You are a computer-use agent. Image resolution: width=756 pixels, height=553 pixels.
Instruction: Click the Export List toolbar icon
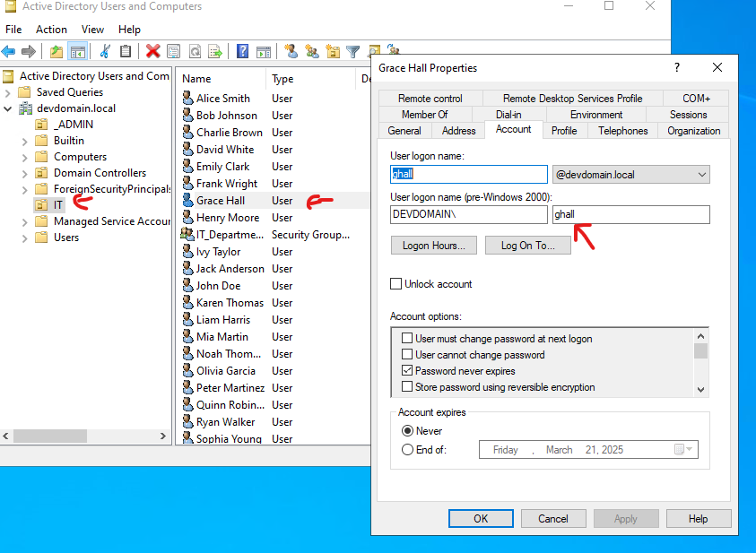click(x=215, y=51)
